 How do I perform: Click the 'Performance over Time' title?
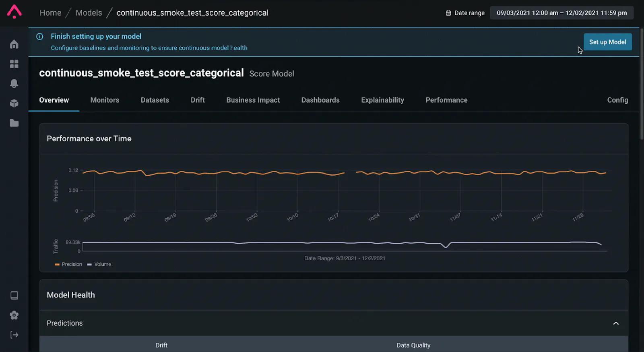coord(89,139)
